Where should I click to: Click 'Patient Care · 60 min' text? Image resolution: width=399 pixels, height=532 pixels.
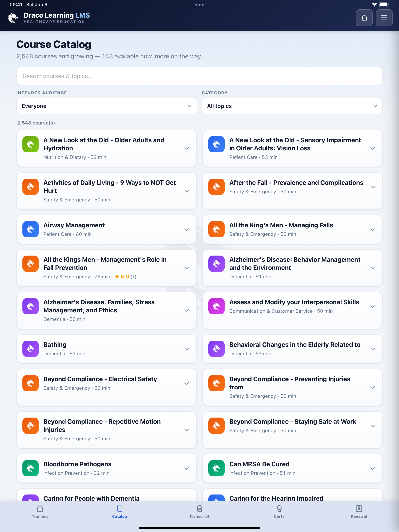pyautogui.click(x=68, y=234)
